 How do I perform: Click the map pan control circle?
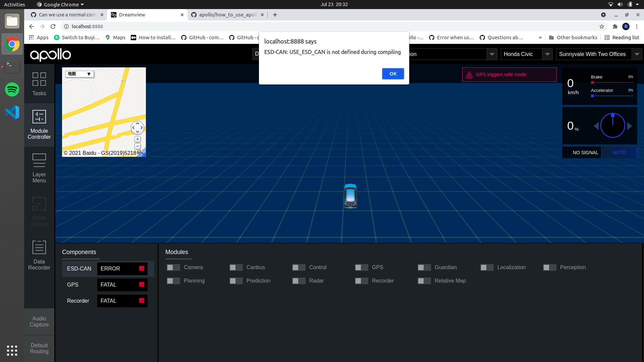click(x=138, y=128)
